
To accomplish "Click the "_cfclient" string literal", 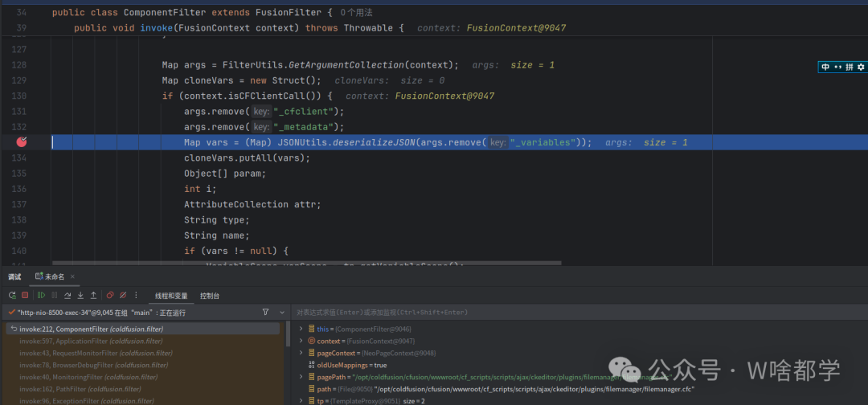I will point(303,111).
